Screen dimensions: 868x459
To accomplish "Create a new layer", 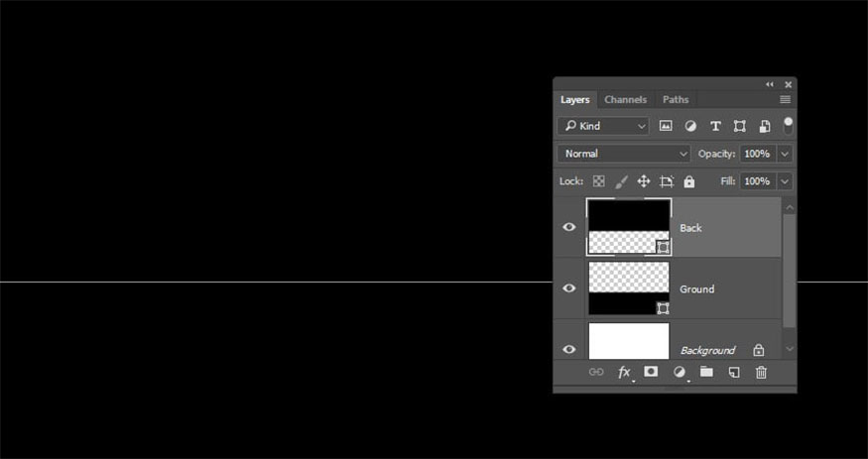I will point(734,372).
